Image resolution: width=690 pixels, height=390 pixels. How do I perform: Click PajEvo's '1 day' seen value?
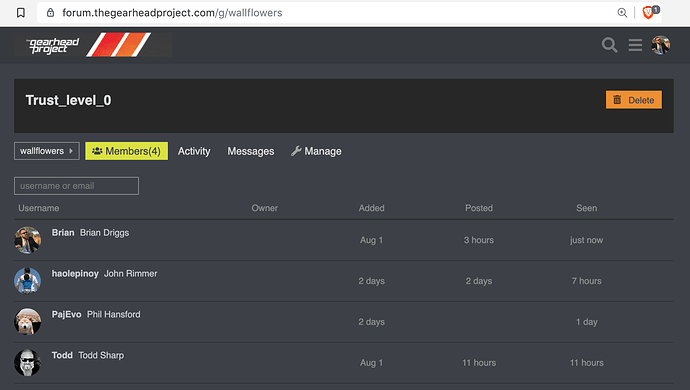click(587, 322)
